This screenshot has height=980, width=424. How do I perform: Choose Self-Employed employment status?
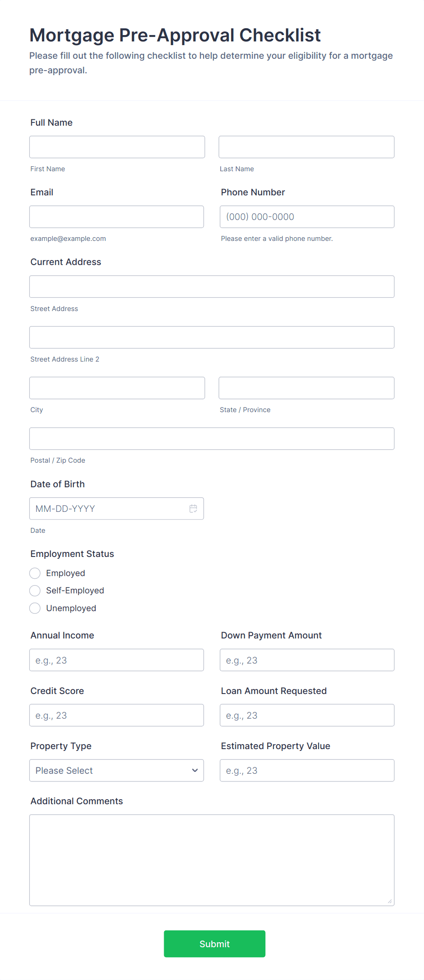tap(35, 590)
